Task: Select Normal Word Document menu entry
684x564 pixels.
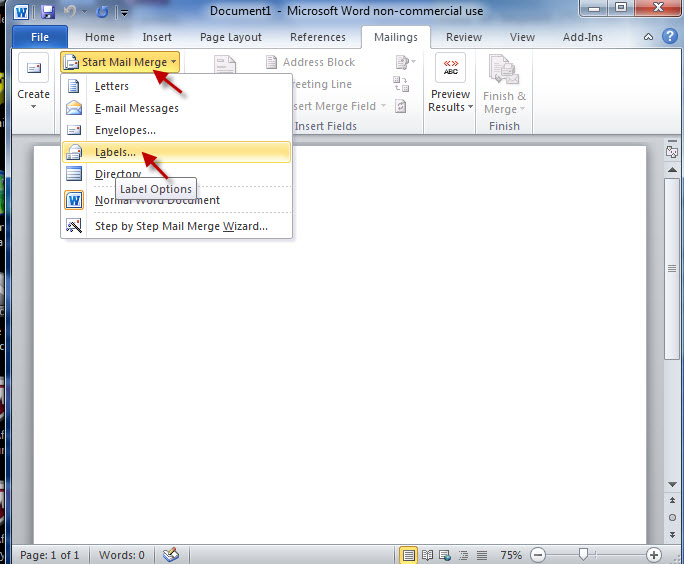Action: point(177,200)
